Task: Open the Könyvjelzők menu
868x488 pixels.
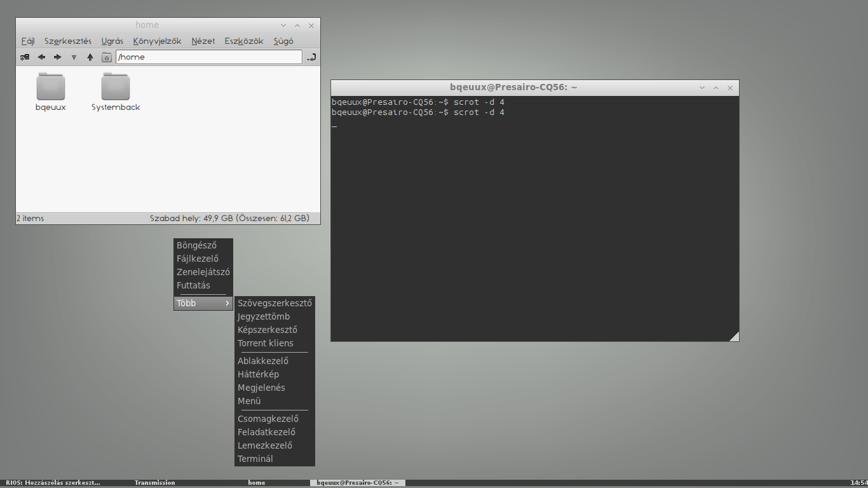Action: 157,41
